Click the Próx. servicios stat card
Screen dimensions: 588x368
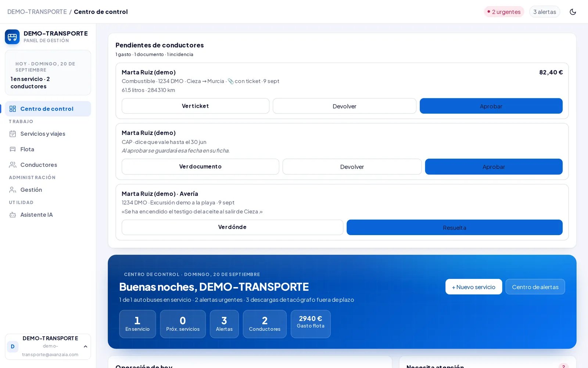[183, 324]
